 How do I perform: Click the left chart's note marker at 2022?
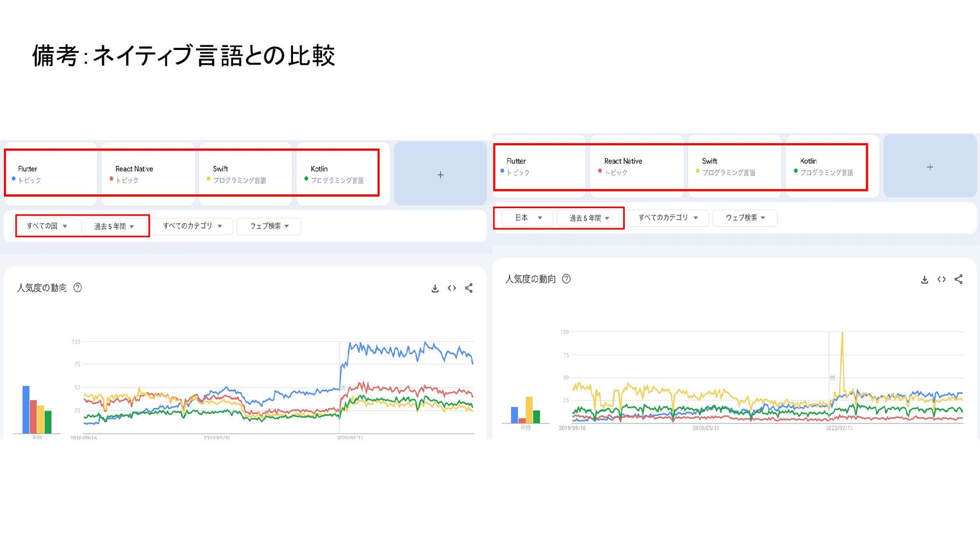pos(343,388)
